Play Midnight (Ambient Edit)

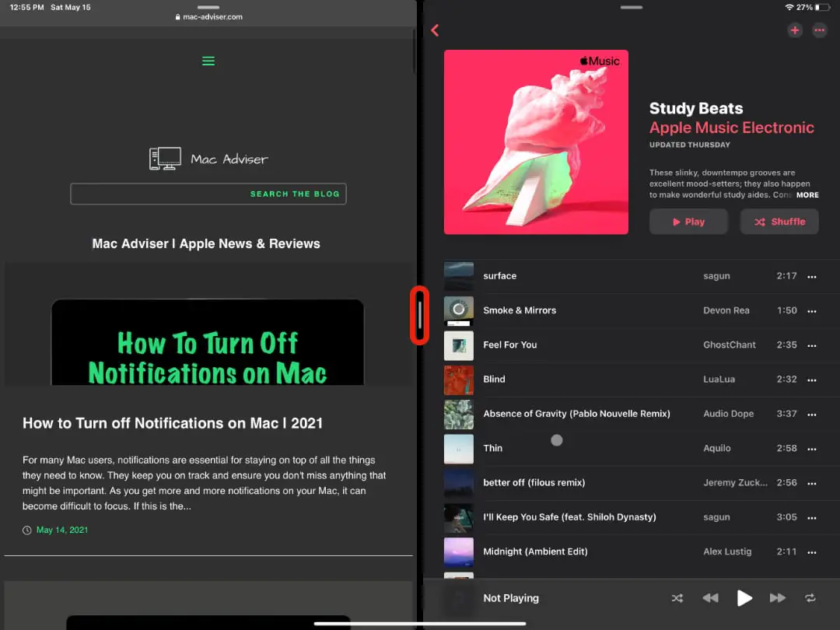(x=535, y=551)
